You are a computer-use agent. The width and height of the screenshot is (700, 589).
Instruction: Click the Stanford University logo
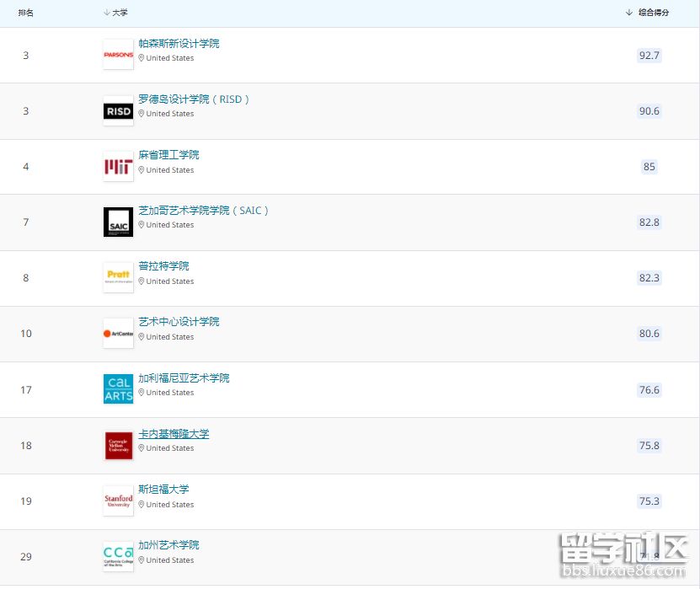[x=118, y=501]
